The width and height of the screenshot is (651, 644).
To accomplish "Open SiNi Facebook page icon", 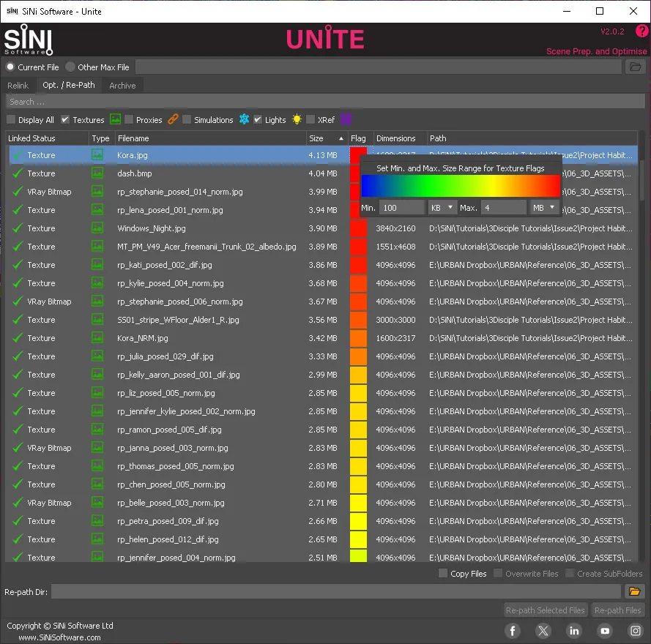I will coord(513,631).
